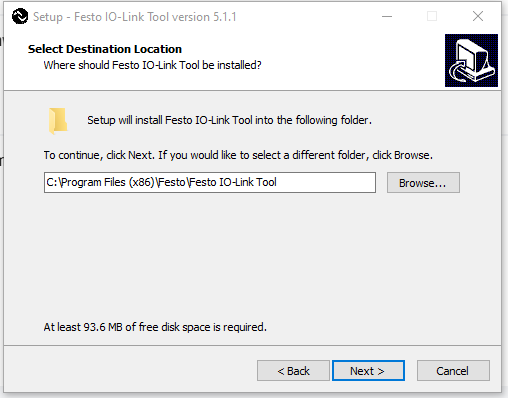Open Browse... to choose a different folder
The height and width of the screenshot is (398, 508).
[423, 183]
